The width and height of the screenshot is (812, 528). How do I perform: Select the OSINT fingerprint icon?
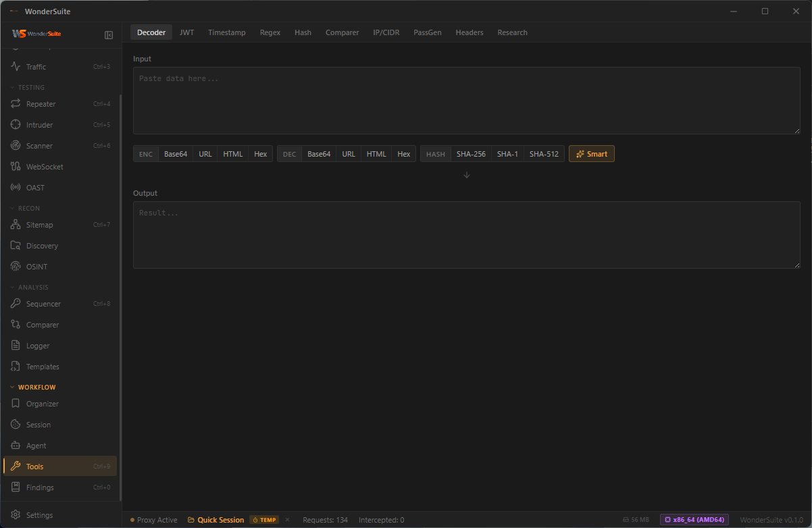[16, 267]
